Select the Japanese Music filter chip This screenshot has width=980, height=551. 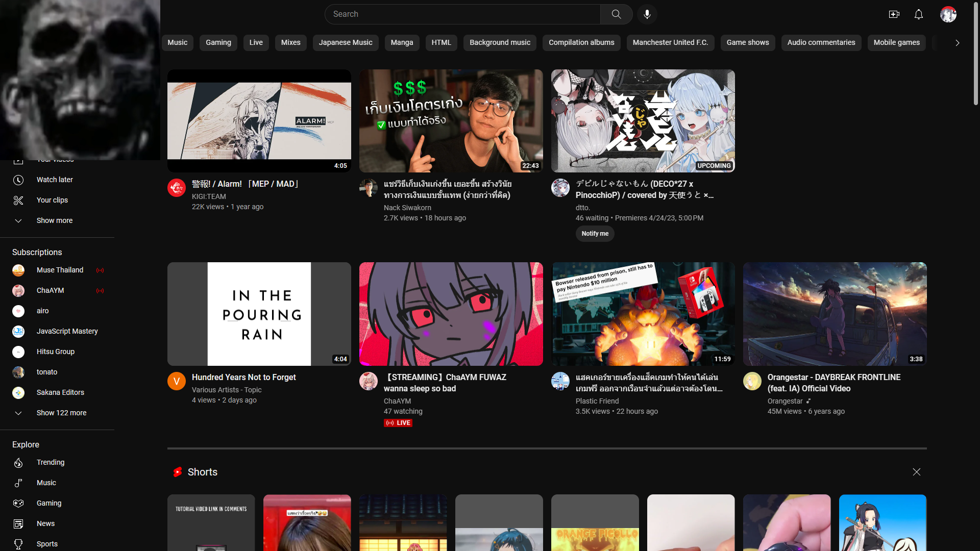pos(345,42)
